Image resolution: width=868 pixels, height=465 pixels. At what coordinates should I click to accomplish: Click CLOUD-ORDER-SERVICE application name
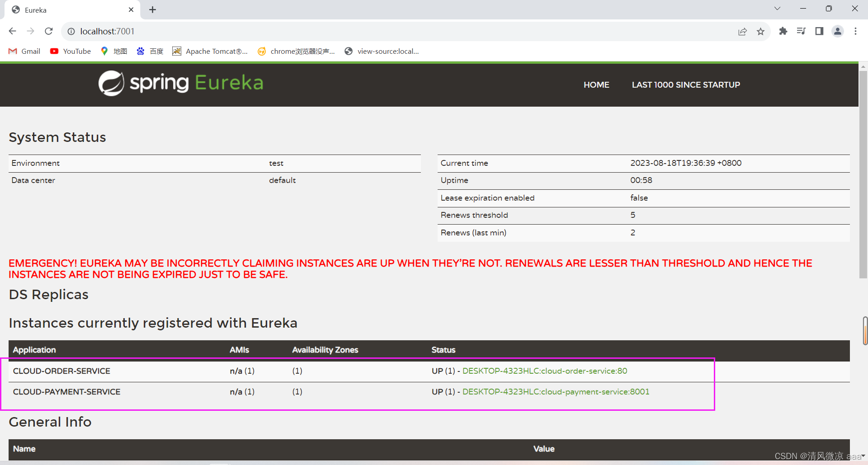point(61,371)
